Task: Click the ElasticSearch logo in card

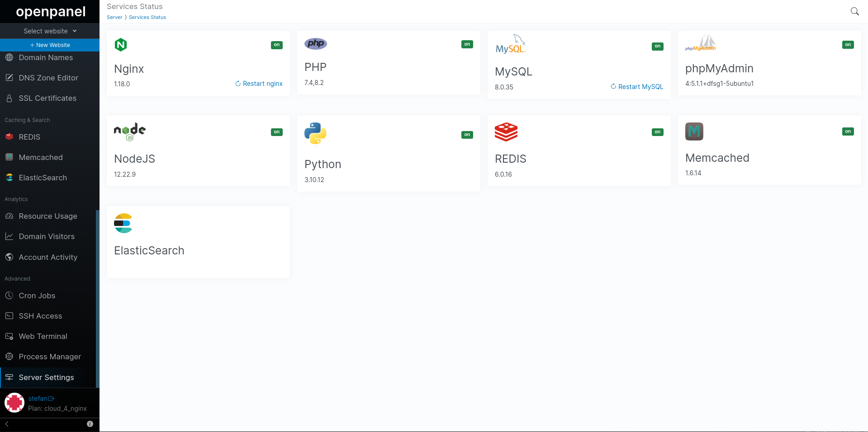Action: click(123, 223)
